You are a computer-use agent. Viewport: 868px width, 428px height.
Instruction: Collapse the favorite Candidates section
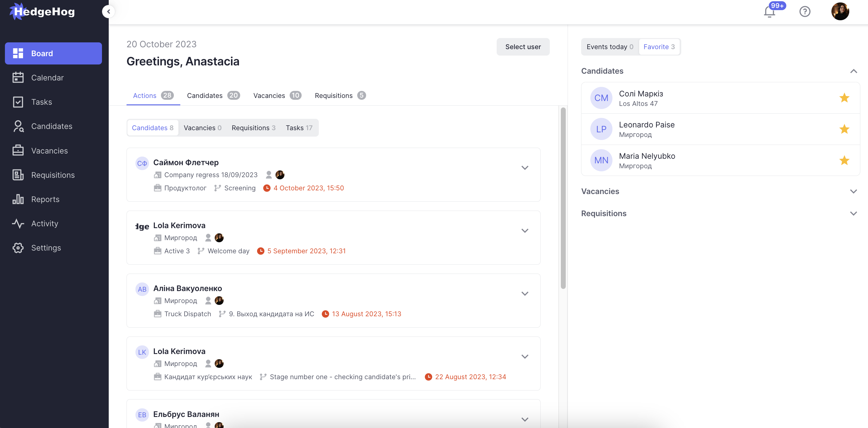853,71
